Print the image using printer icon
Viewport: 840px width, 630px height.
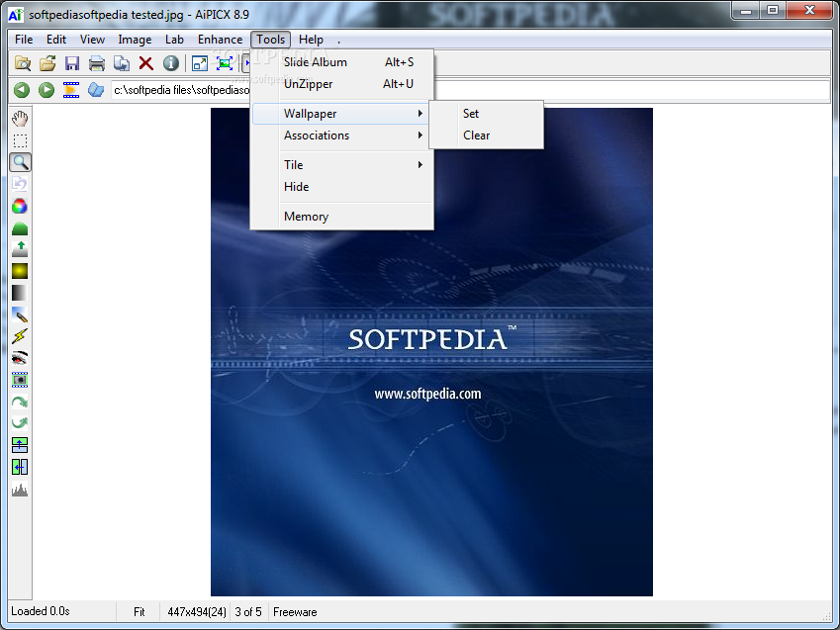coord(96,63)
